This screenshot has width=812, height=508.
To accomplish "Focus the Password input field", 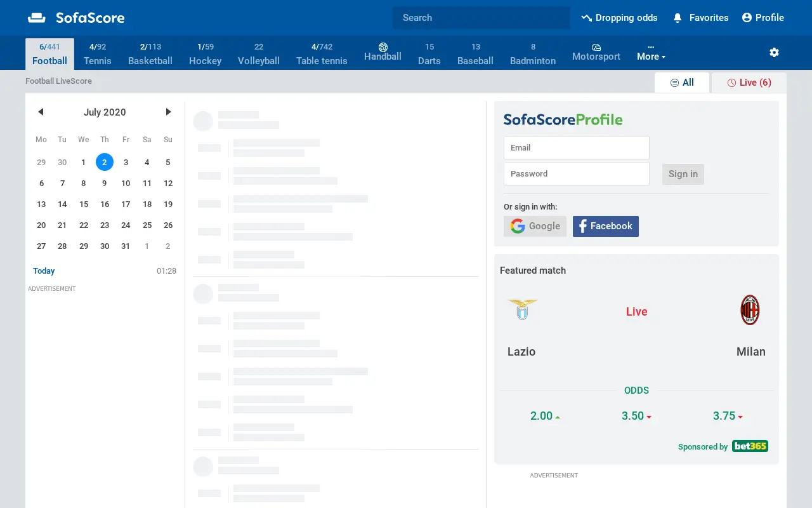I will point(577,173).
